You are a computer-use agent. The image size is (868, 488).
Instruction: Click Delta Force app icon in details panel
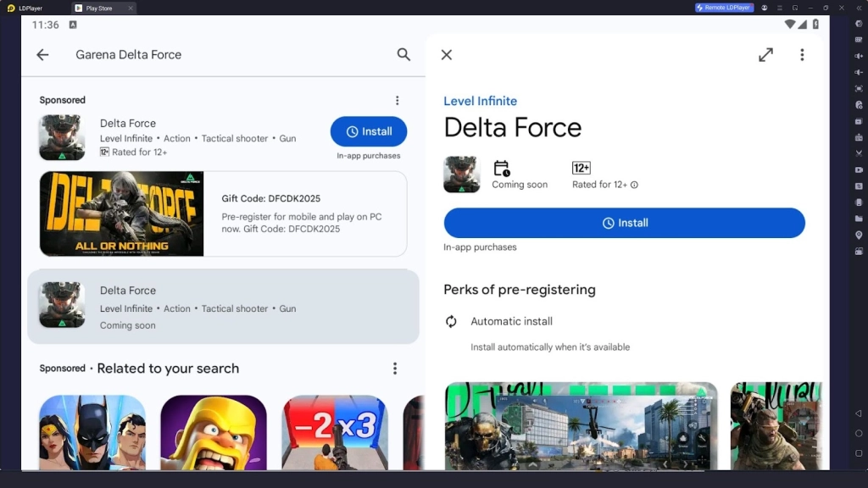coord(462,175)
